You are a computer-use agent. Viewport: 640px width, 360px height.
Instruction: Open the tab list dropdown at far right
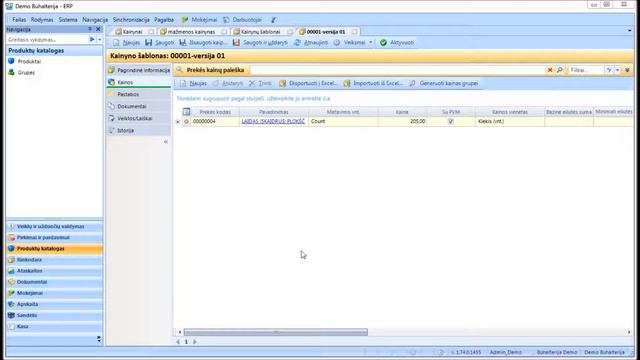(629, 31)
